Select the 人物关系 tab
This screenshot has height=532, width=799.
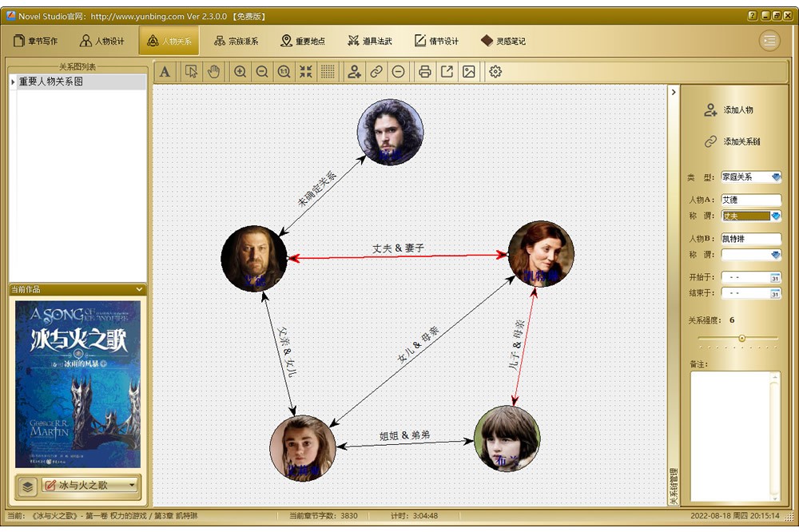coord(169,41)
